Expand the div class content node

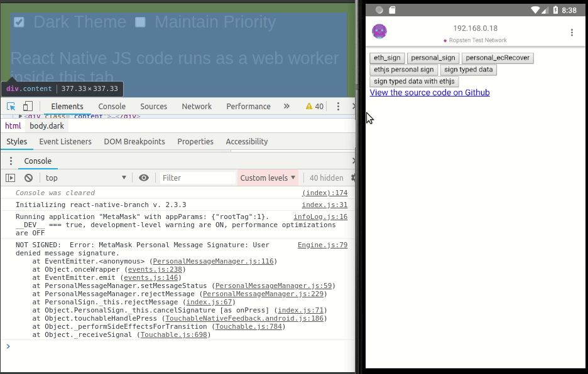[x=20, y=116]
